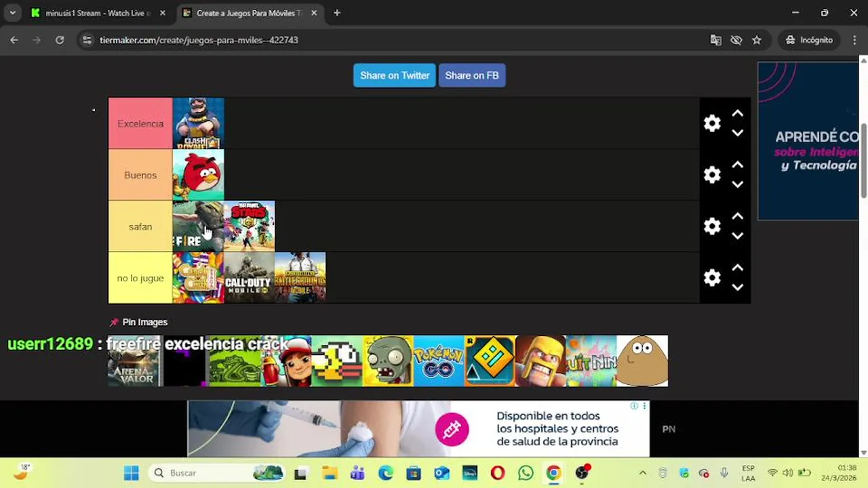Move safan tier up with arrow

coord(738,217)
